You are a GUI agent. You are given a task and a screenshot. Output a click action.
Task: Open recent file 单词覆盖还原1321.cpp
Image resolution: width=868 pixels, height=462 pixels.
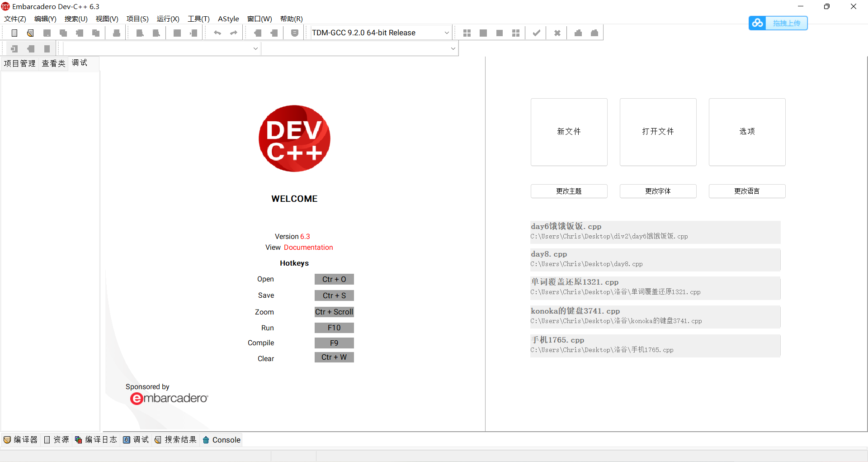click(655, 288)
